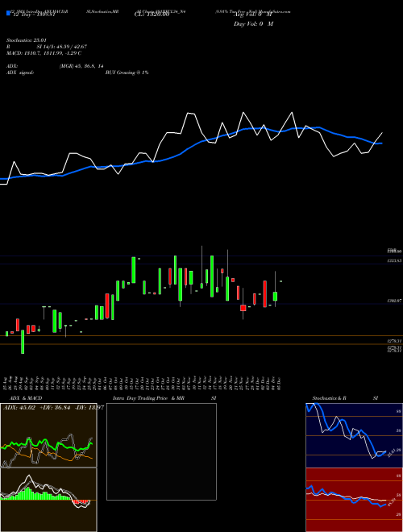403x532 pixels.
Task: Click the red-background RSI chart
Action: (354, 500)
